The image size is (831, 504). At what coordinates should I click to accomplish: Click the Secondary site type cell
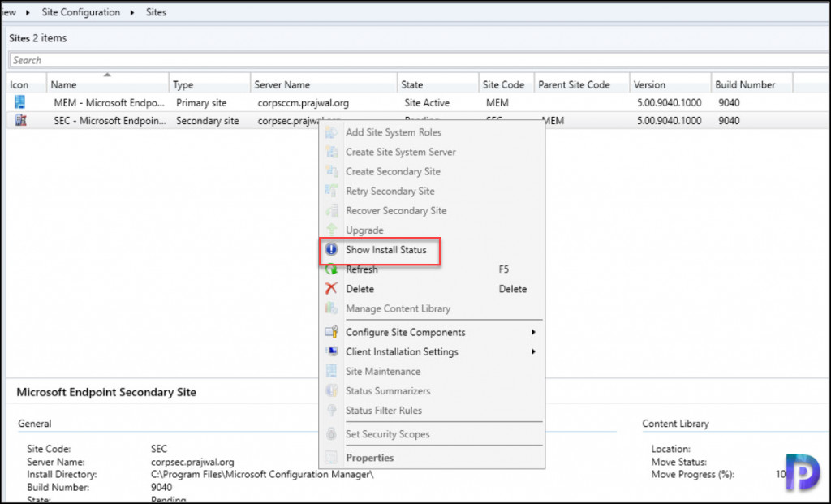tap(207, 121)
